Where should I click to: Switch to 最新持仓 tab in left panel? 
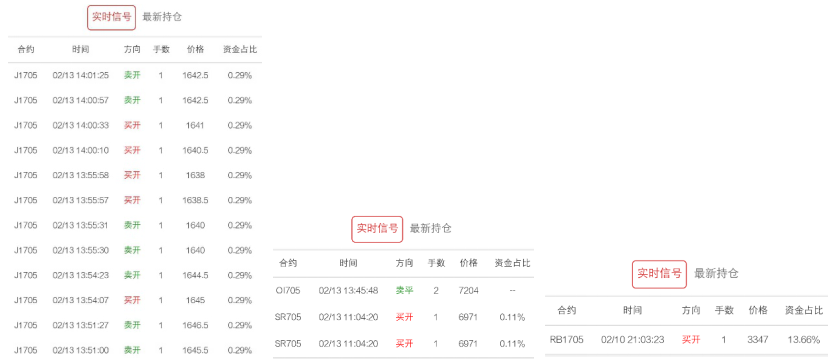pyautogui.click(x=162, y=17)
